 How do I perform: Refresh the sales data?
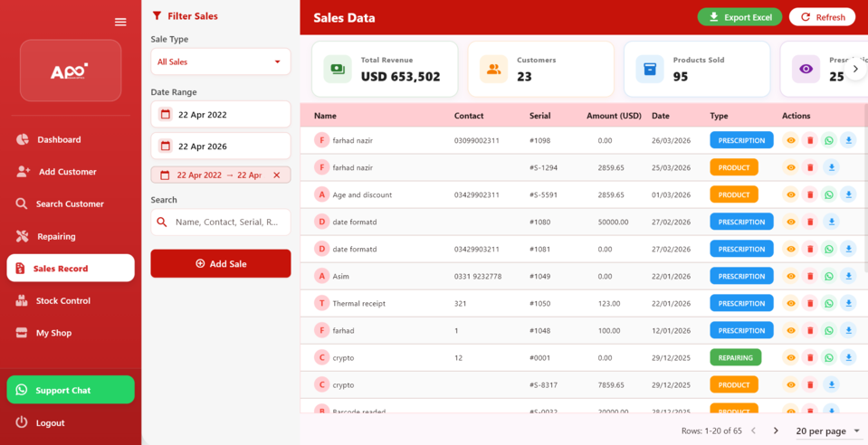pos(822,17)
